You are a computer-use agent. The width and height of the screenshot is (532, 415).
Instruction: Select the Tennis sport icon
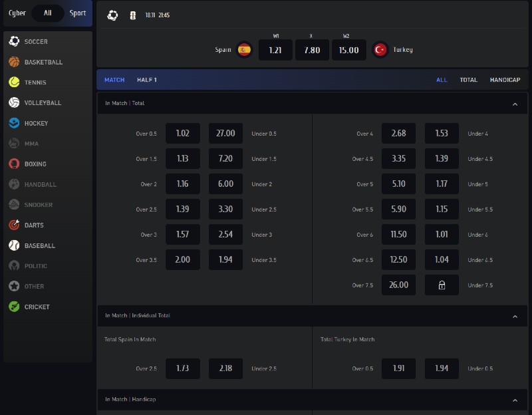[14, 82]
